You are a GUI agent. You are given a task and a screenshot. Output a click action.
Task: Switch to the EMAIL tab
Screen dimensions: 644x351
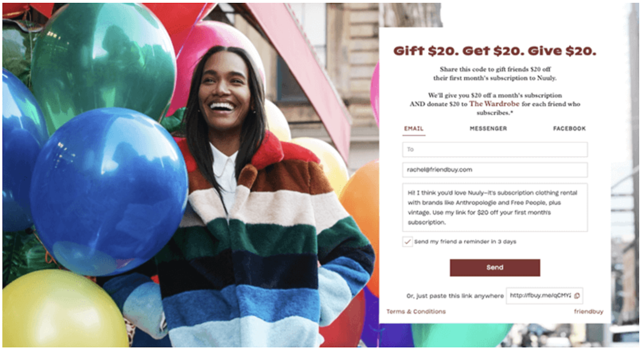[x=414, y=128]
